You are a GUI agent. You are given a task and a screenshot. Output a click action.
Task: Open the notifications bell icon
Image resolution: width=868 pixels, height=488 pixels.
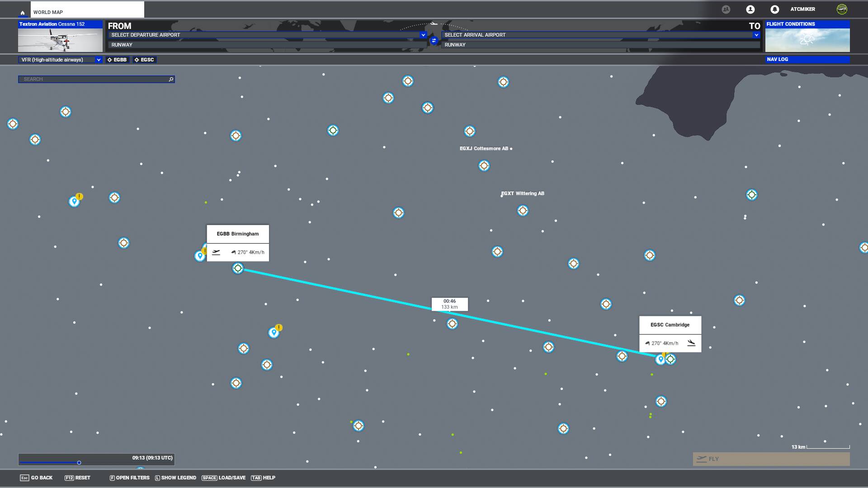774,9
